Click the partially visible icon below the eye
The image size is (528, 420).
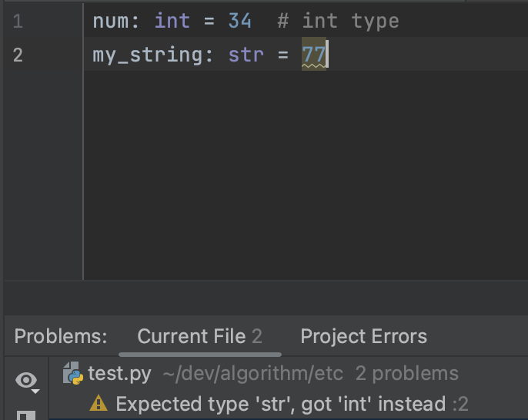(26, 415)
